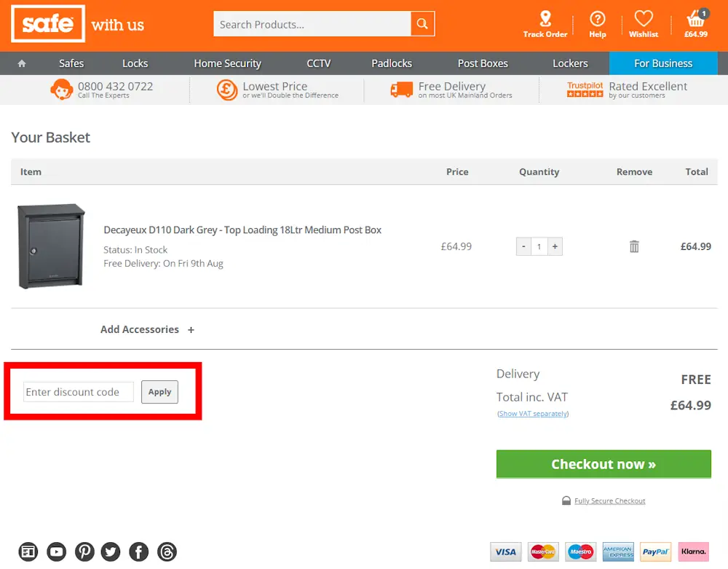
Task: Open the blog news icon in footer
Action: (x=28, y=552)
